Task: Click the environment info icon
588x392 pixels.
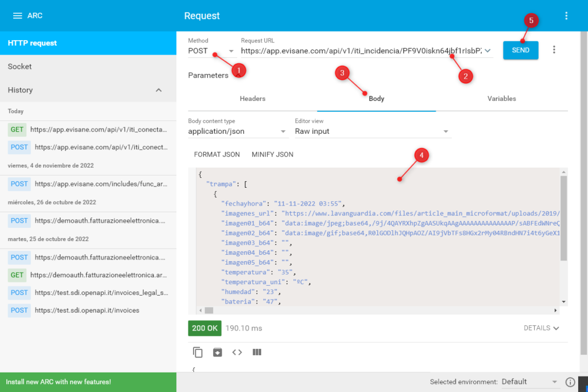Action: pyautogui.click(x=570, y=382)
